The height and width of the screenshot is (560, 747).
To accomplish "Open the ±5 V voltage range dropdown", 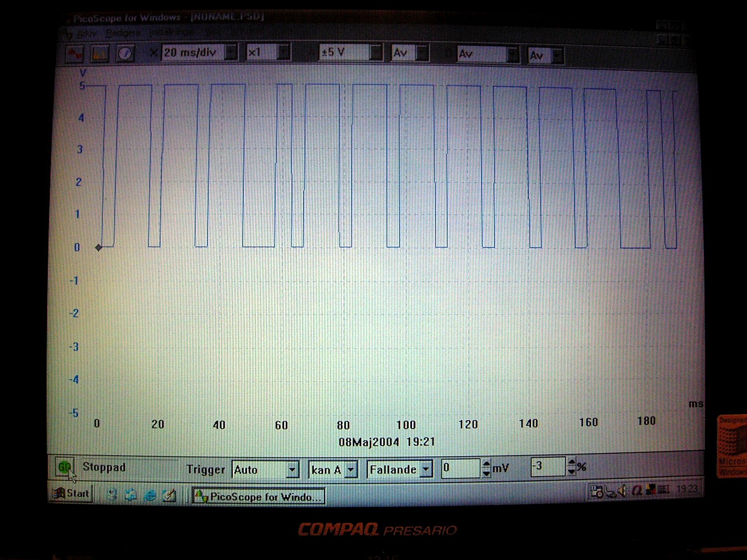I will 376,53.
